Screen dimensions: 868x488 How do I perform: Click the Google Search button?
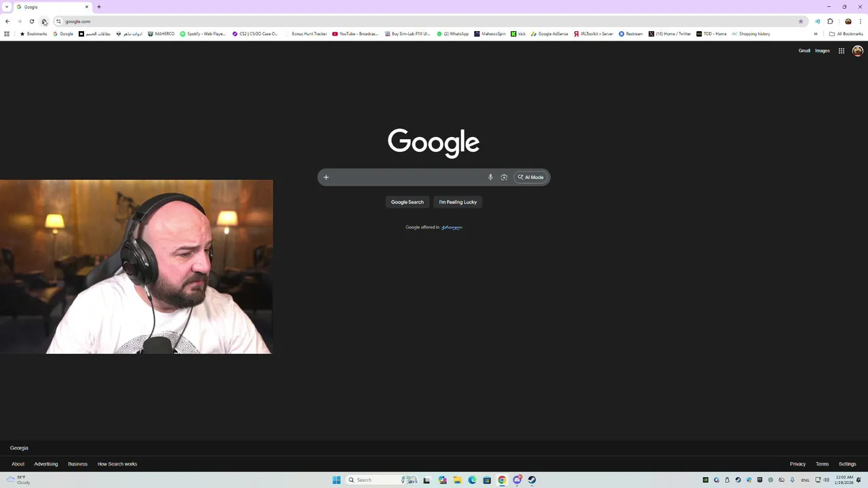click(x=407, y=202)
